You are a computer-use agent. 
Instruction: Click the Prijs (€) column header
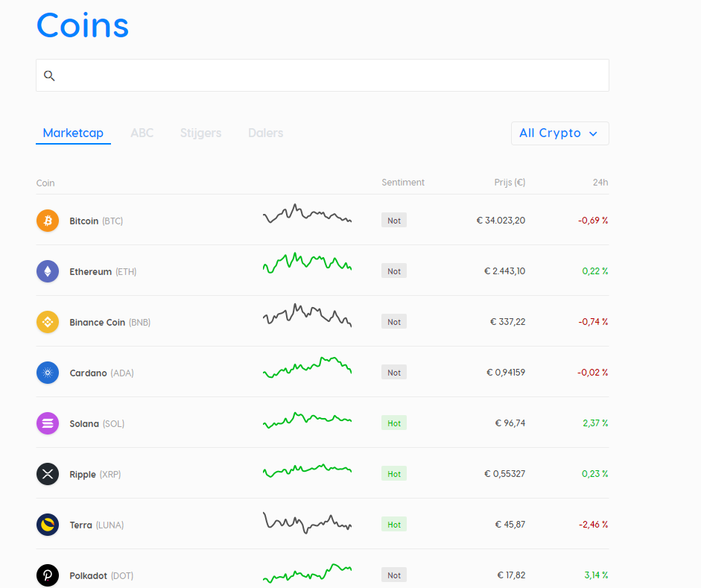(510, 183)
